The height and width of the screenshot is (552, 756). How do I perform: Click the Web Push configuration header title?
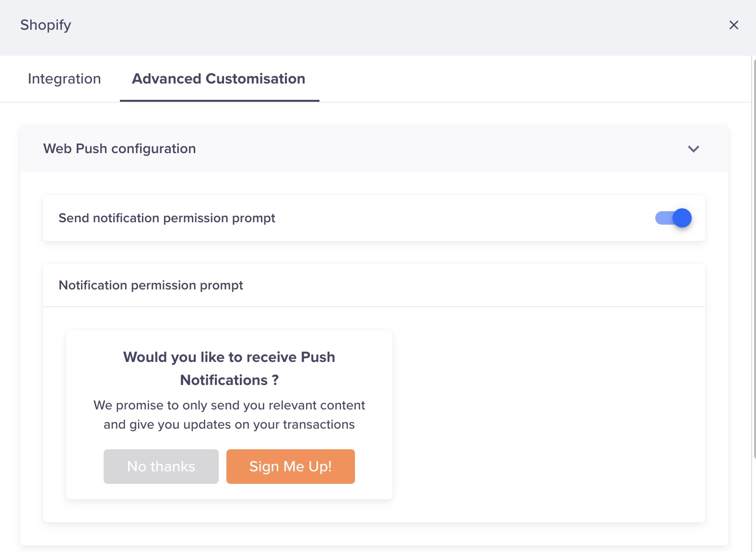click(119, 149)
